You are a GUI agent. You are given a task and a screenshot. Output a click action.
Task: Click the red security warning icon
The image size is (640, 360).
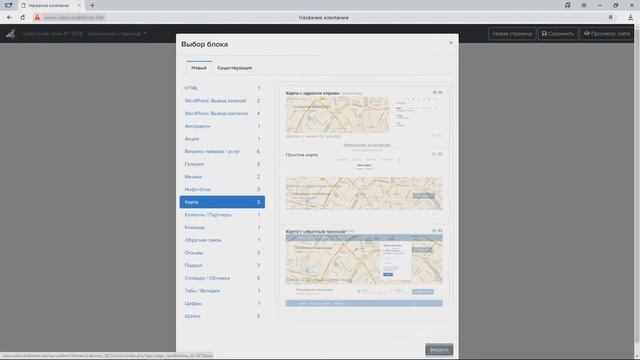coord(37,18)
